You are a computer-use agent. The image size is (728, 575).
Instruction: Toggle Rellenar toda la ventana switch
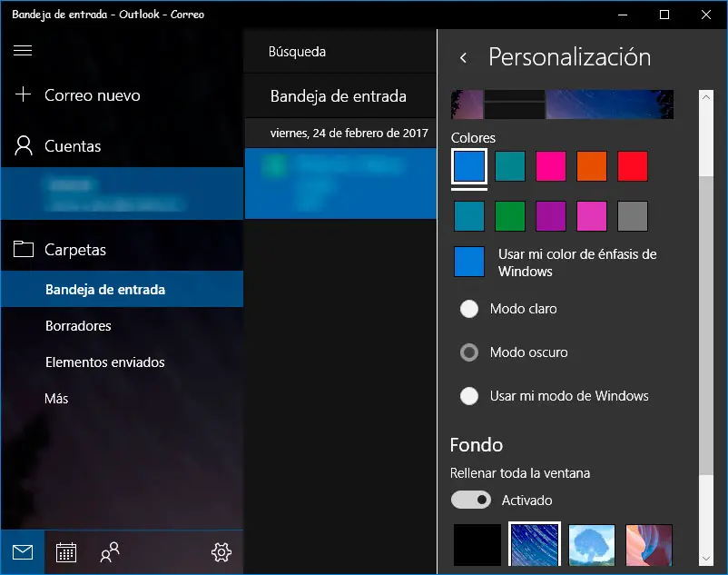tap(471, 500)
